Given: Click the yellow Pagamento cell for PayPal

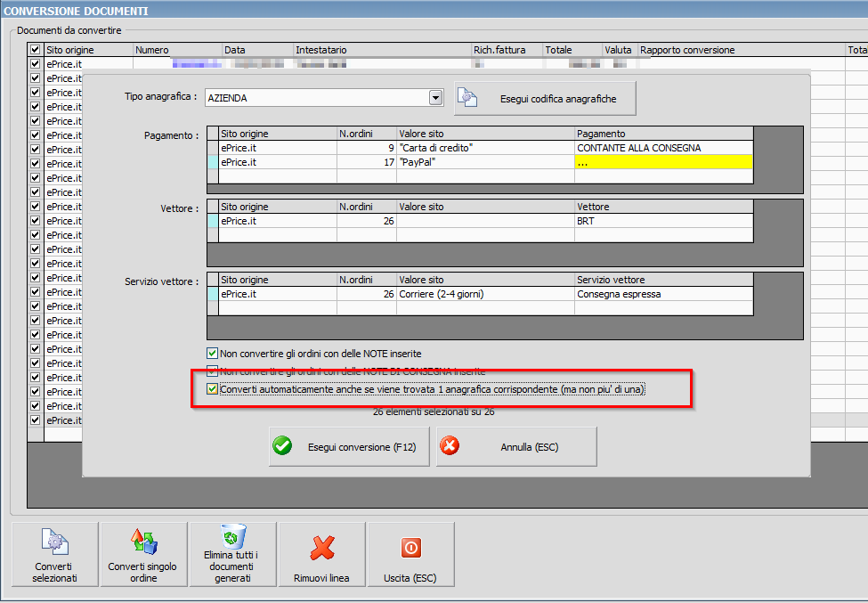Looking at the screenshot, I should tap(664, 162).
